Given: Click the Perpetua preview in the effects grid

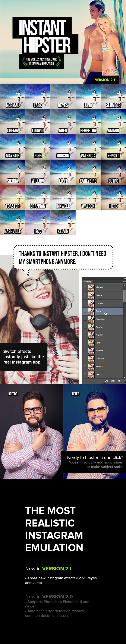Looking at the screenshot, I should [88, 122].
